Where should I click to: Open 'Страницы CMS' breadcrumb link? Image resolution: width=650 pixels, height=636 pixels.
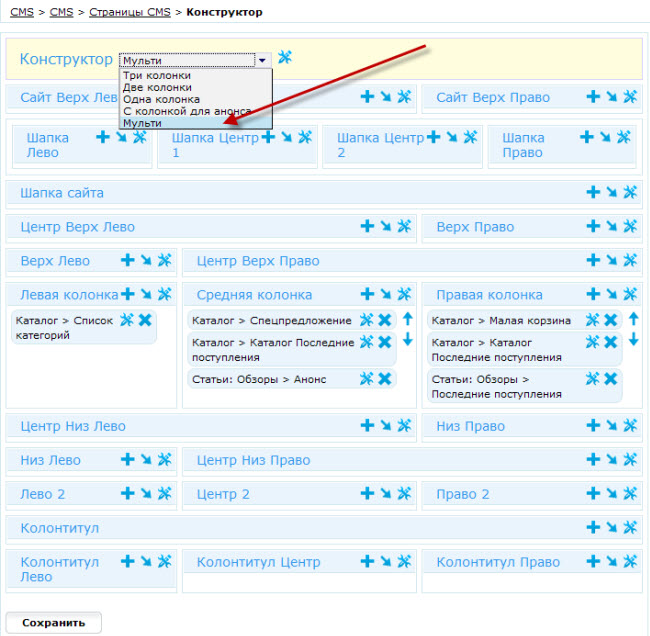tap(130, 12)
